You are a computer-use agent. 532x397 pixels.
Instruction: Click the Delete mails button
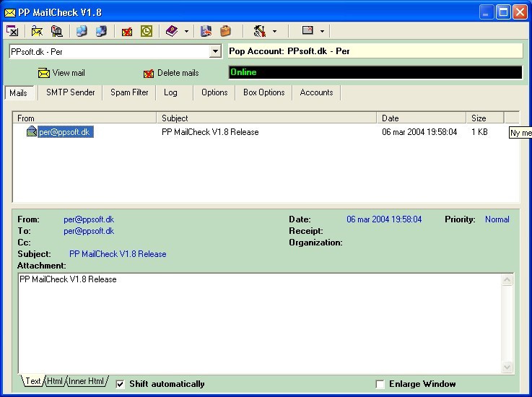click(171, 73)
